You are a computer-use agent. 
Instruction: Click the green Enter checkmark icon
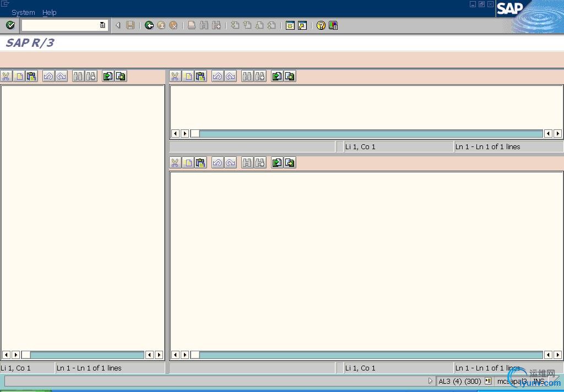[10, 25]
